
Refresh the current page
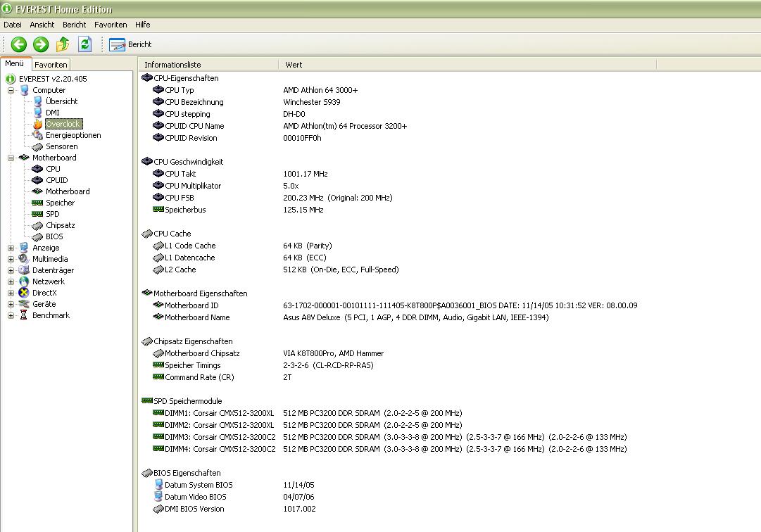pyautogui.click(x=85, y=44)
